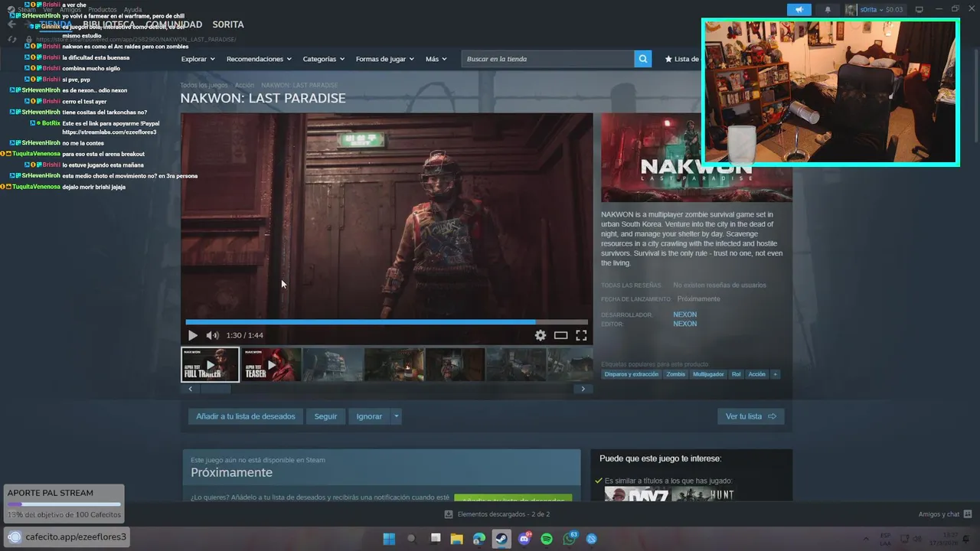The width and height of the screenshot is (980, 551).
Task: Go back with the navigation arrow
Action: (11, 24)
